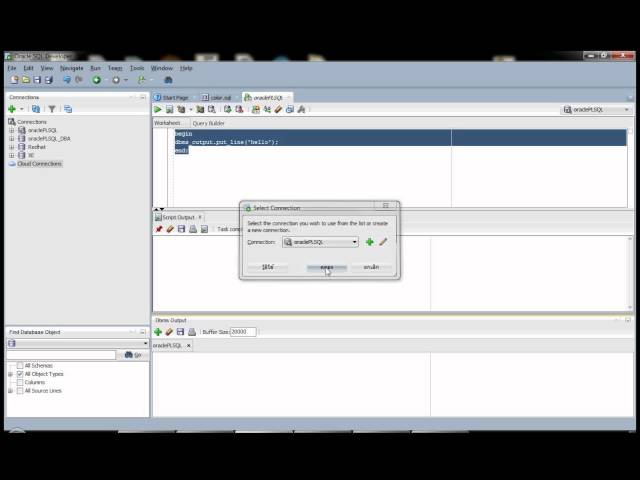Click Refresh icon in Connections panel toolbar
Screen dimensions: 640x480
pos(36,109)
